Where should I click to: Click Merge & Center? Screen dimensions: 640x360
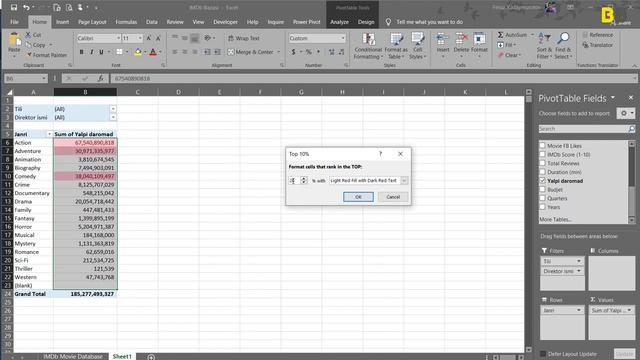pyautogui.click(x=251, y=52)
